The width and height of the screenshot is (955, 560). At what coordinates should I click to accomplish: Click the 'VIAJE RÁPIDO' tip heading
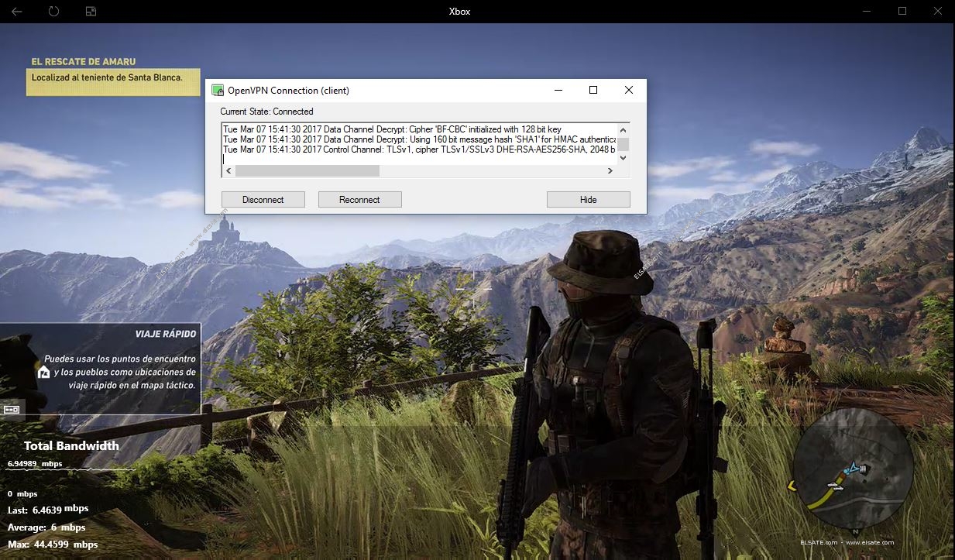(166, 334)
